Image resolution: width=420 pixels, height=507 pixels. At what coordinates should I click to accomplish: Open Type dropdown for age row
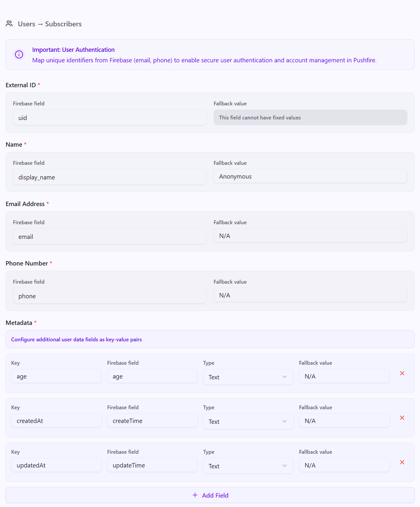coord(248,377)
